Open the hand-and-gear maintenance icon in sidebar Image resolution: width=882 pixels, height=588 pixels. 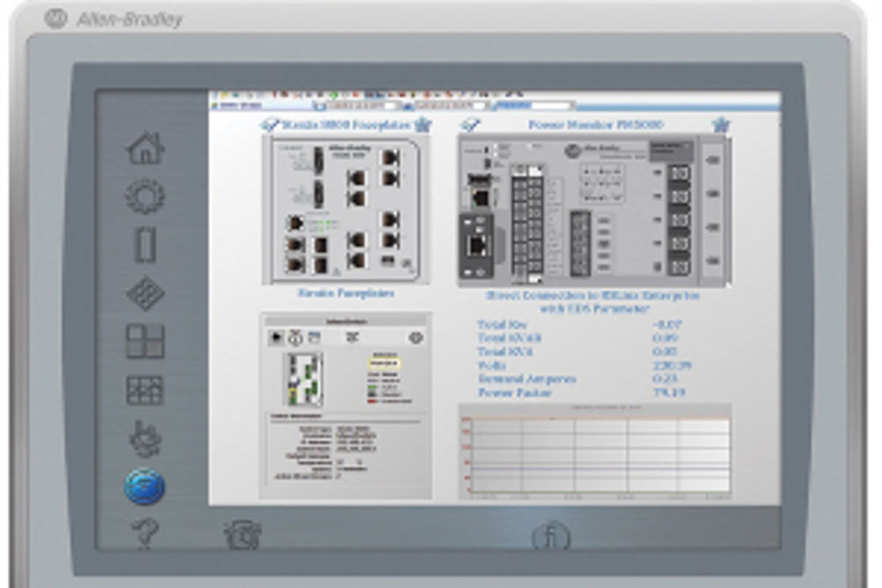[x=144, y=437]
